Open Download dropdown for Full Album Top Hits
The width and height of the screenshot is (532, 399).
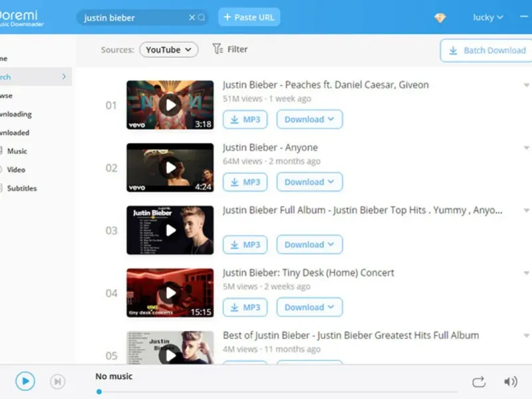point(309,245)
